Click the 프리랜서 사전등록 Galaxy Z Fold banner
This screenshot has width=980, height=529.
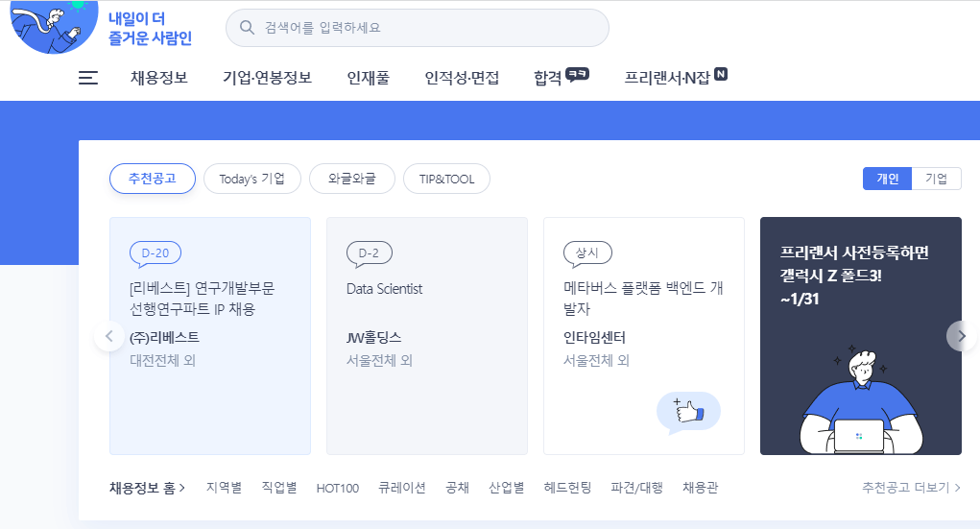(861, 336)
